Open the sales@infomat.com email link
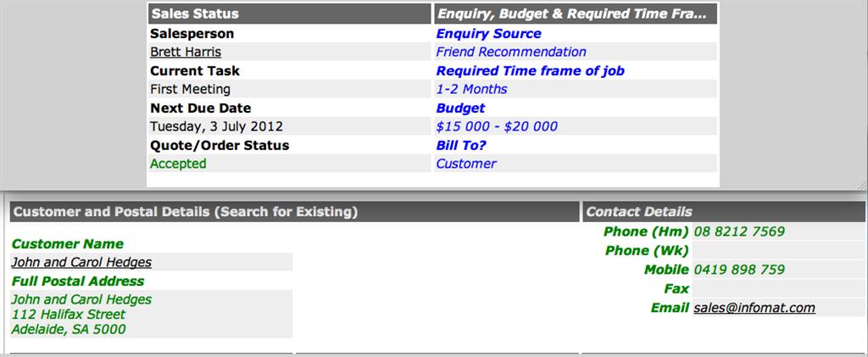Screen dimensions: 868x357 (754, 308)
